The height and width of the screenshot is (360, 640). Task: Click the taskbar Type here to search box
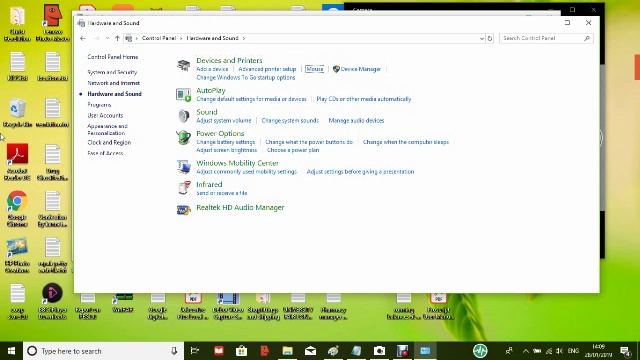pyautogui.click(x=103, y=351)
